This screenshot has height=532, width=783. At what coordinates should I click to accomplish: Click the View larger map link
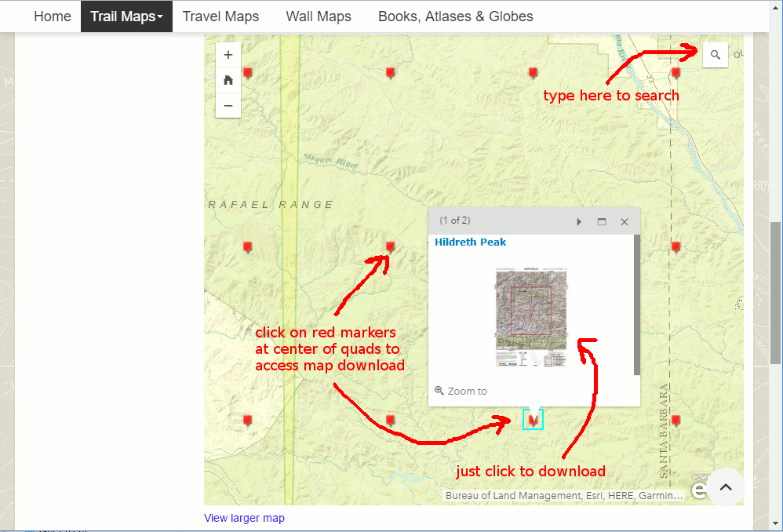coord(244,518)
